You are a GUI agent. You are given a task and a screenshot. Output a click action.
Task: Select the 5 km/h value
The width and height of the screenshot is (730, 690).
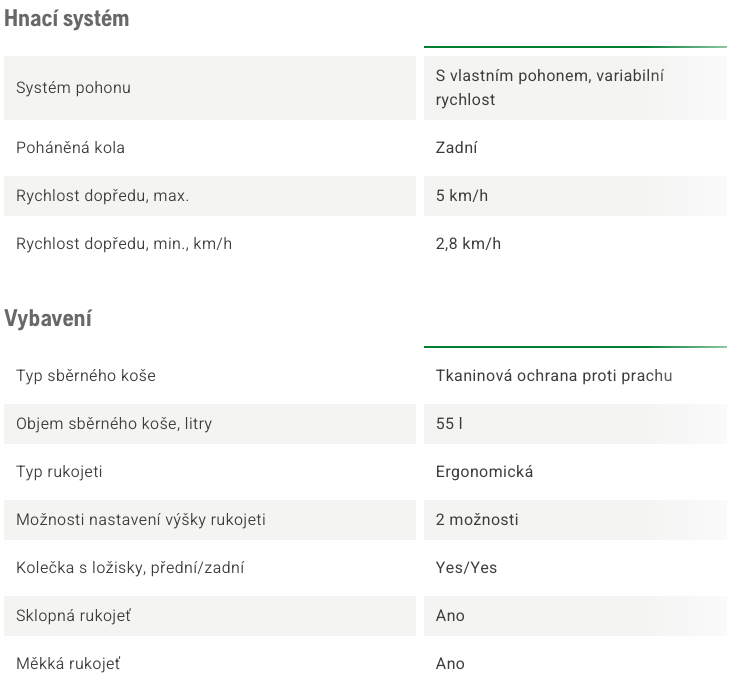(462, 196)
